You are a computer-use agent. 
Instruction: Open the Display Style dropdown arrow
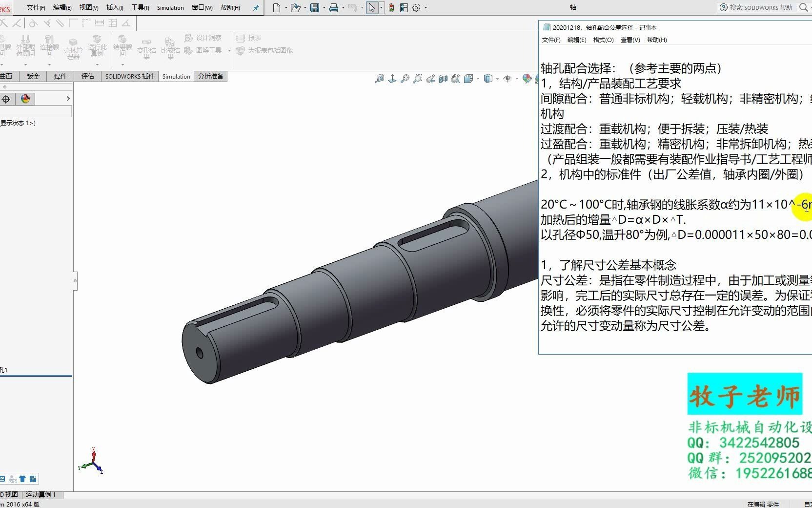tap(497, 79)
